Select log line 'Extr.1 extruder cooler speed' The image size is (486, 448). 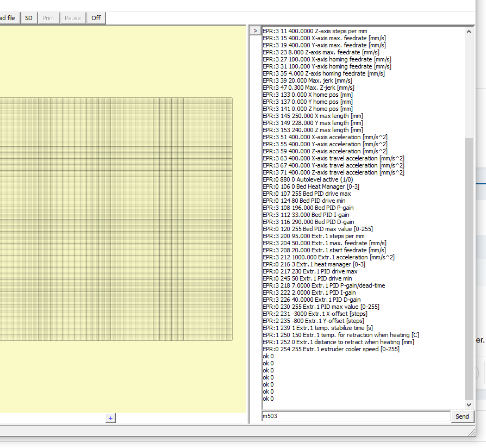(x=331, y=349)
